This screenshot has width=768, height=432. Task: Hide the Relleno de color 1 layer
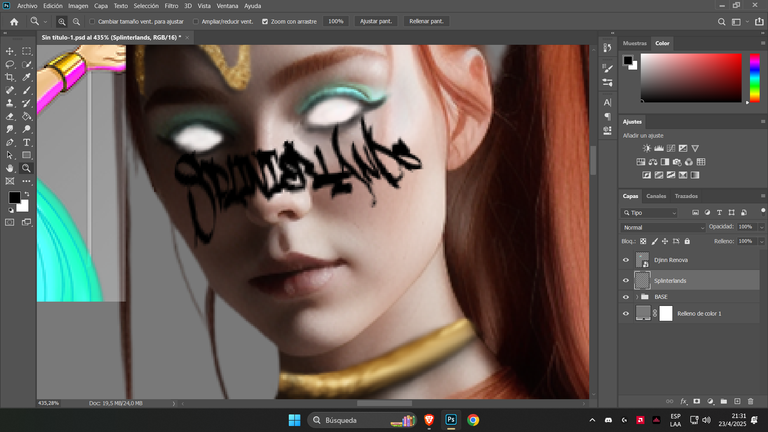click(625, 313)
